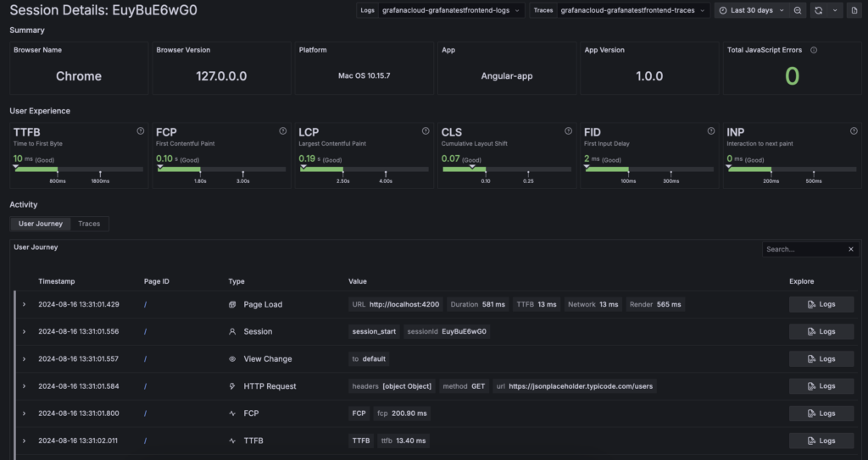Open Logs for the HTTP Request row

[x=821, y=386]
